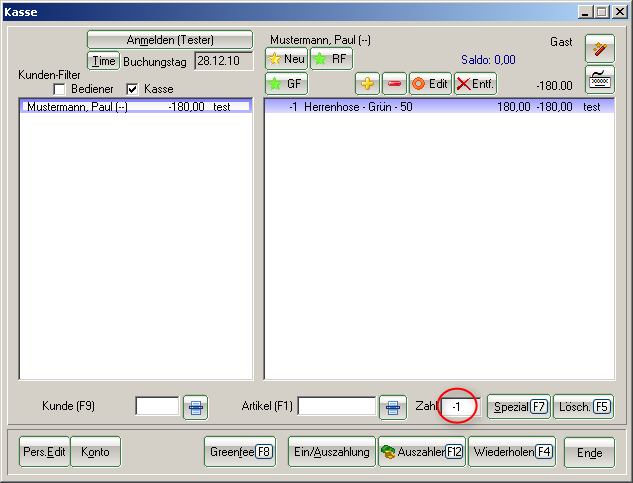Viewport: 633px width, 483px height.
Task: Focus the Kunde (F9) input field
Action: (157, 406)
